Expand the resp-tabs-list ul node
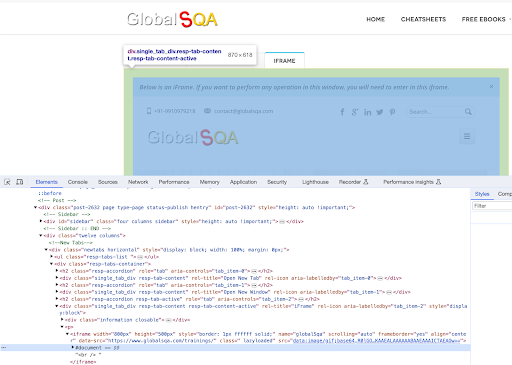 51,257
